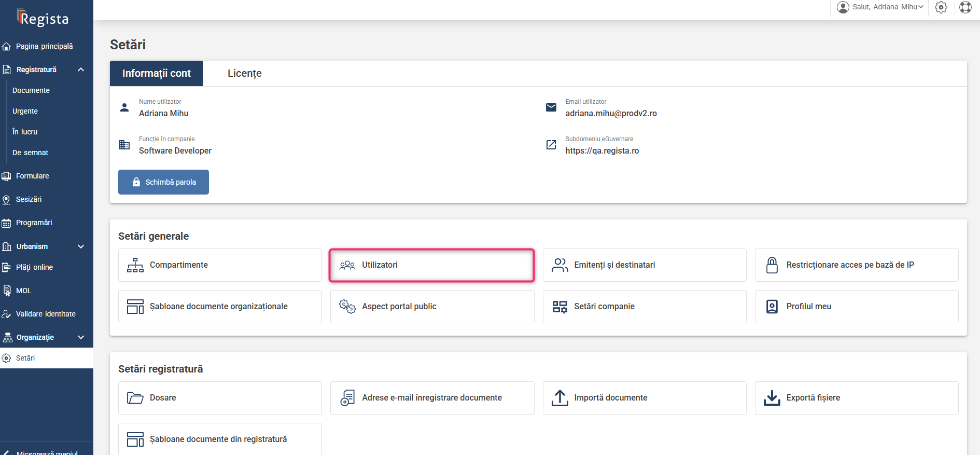
Task: Open the qa.regista.ro subdomain link
Action: pos(601,151)
